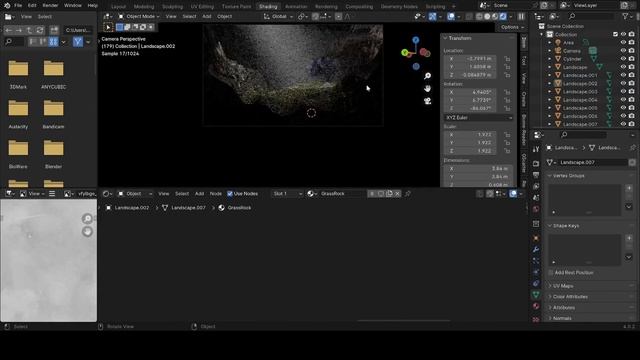Switch to the Geometry Nodes workspace tab

pos(399,7)
